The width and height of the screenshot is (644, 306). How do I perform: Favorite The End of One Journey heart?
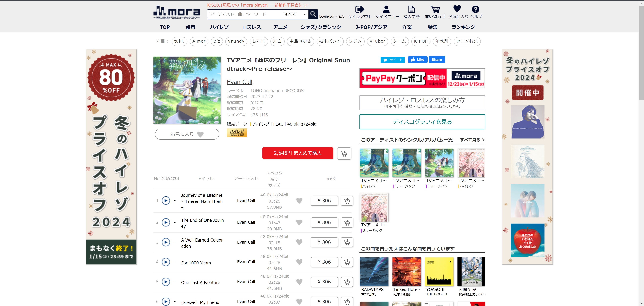tap(299, 222)
